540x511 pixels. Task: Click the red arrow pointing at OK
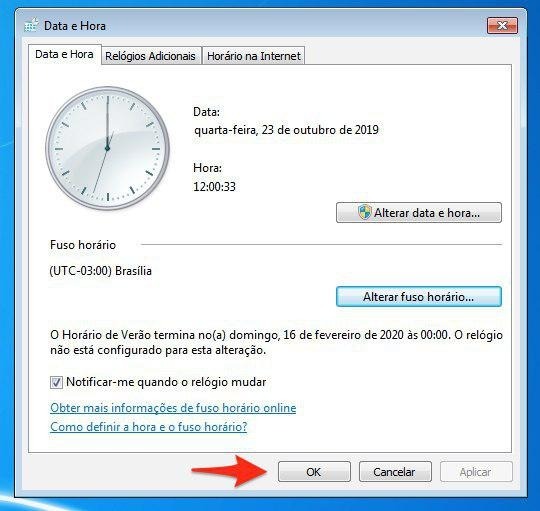point(229,471)
